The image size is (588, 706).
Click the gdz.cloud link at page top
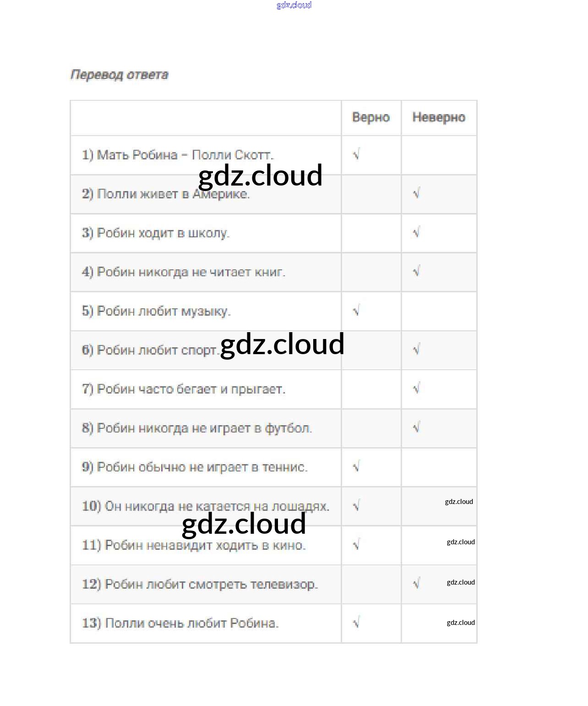[294, 5]
